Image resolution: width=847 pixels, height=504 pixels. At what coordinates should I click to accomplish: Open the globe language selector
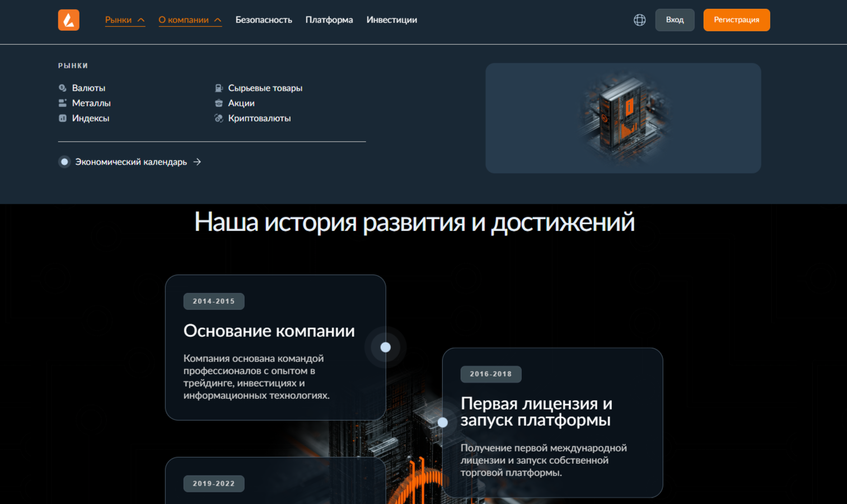pyautogui.click(x=639, y=20)
